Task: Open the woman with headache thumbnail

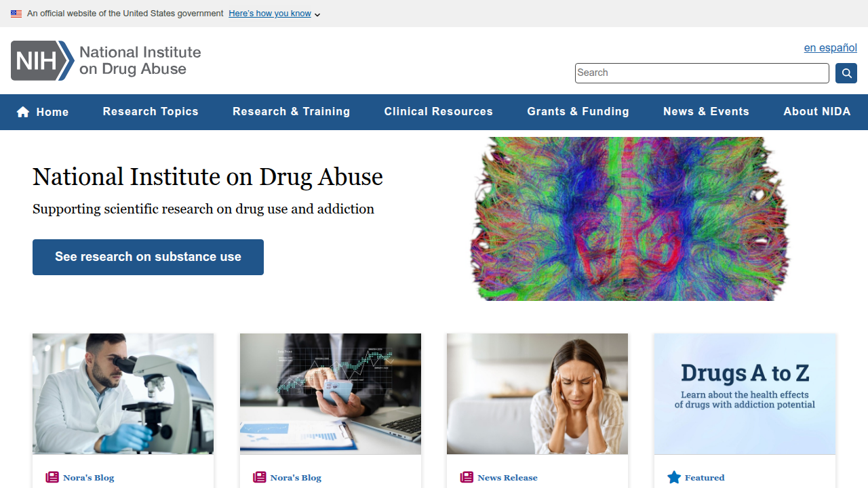Action: 537,394
